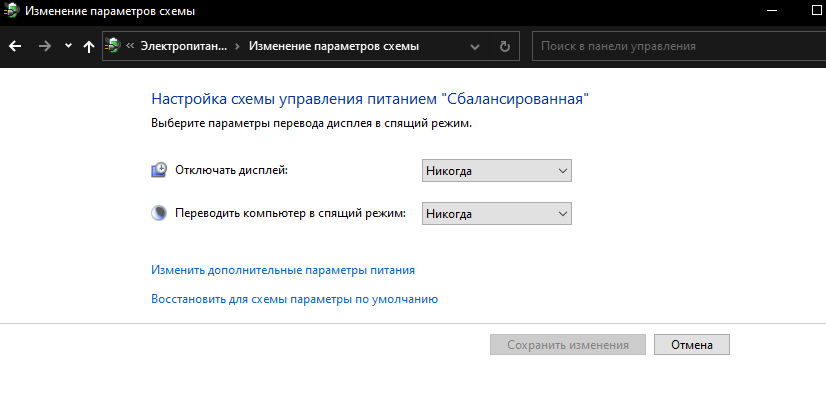Click the power options icon in address bar

point(113,46)
